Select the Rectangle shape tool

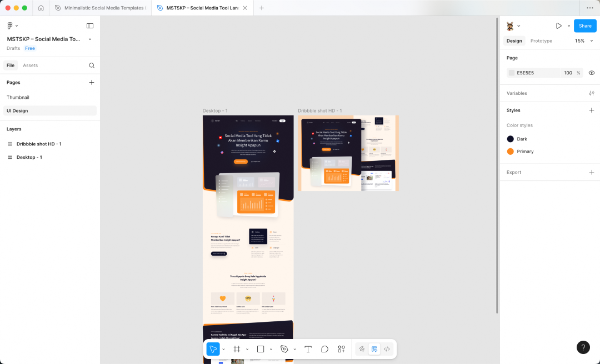(x=261, y=348)
